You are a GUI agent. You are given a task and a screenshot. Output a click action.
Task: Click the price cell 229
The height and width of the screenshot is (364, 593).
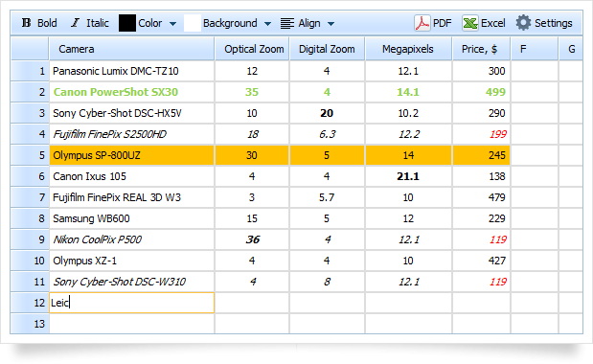(x=482, y=218)
